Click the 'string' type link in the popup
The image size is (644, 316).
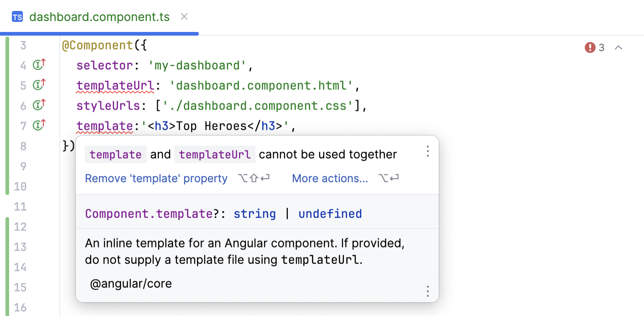click(254, 213)
